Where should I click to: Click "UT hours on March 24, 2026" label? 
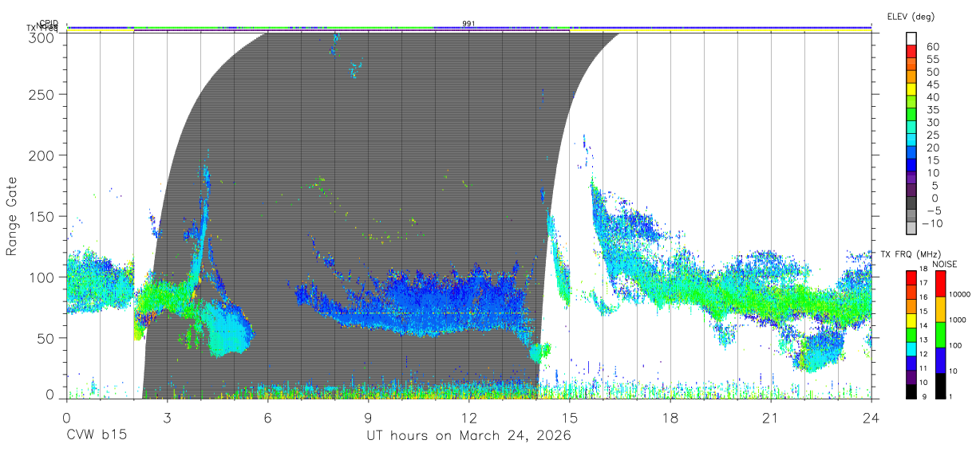[468, 436]
